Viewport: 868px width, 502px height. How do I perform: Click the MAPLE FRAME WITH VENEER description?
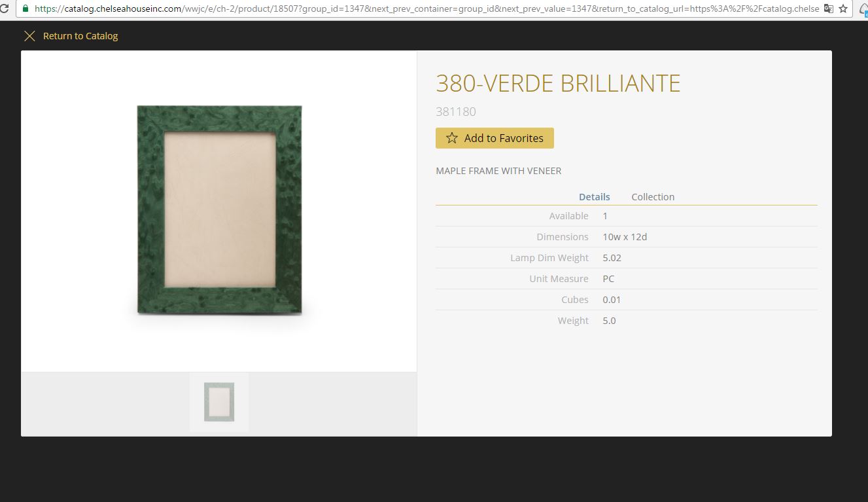(498, 171)
